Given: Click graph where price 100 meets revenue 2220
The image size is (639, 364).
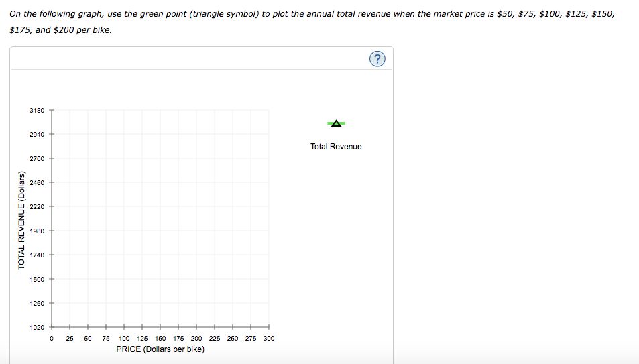Looking at the screenshot, I should tap(124, 206).
